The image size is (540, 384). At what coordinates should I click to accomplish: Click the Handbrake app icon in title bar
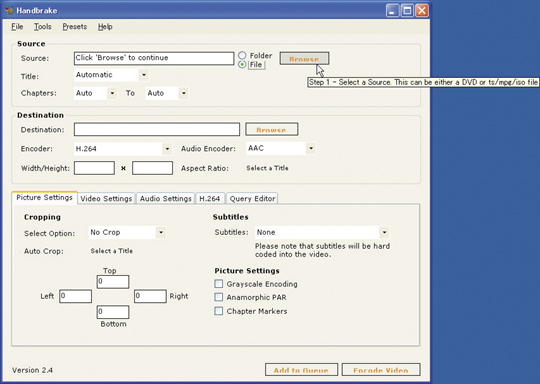point(9,10)
